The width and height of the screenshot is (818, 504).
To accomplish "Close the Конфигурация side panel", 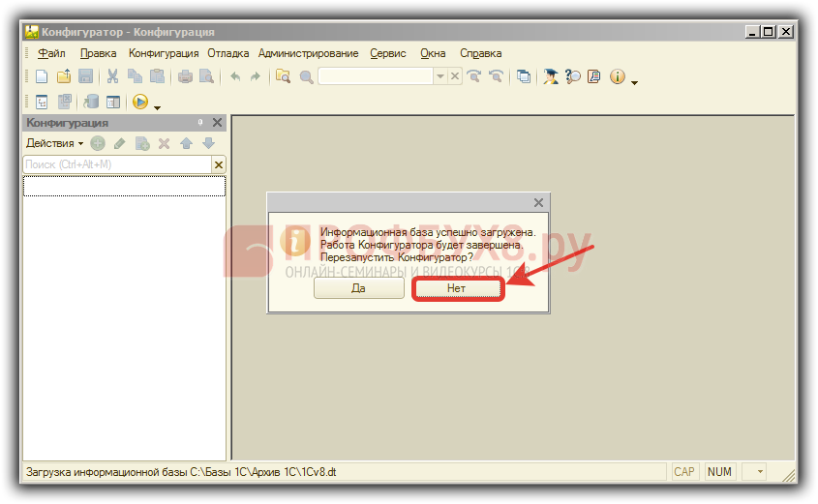I will click(217, 123).
